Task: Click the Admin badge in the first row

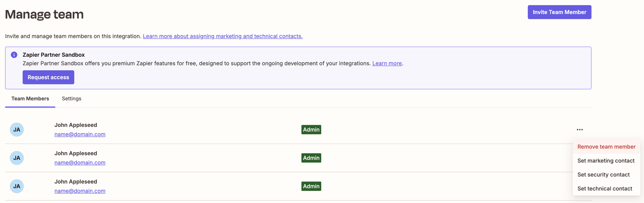Action: point(311,130)
